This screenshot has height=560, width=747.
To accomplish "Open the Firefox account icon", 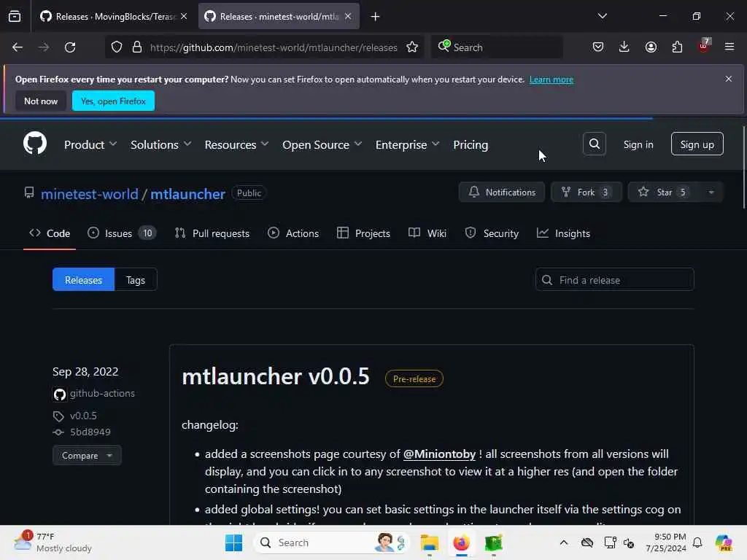I will 651,47.
